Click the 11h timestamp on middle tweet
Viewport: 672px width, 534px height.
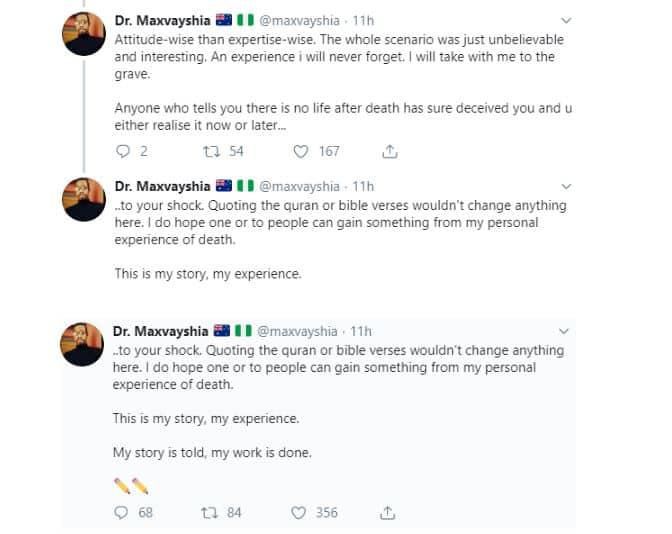click(364, 186)
